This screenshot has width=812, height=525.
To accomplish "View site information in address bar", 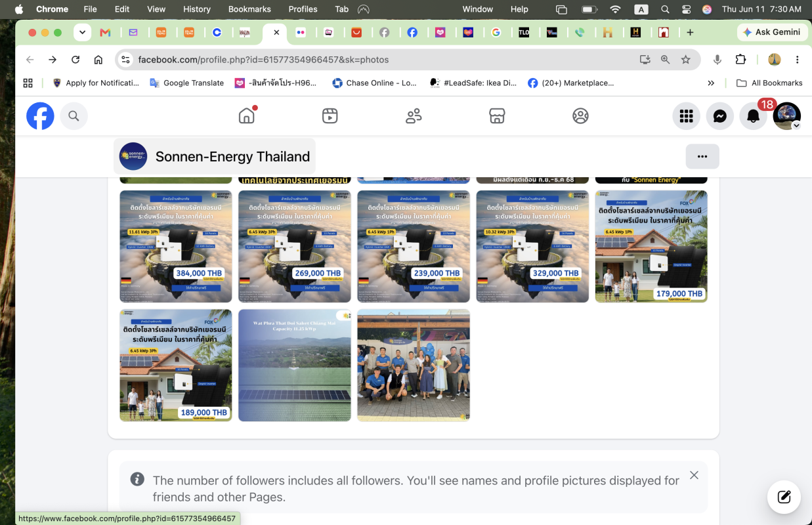I will (x=126, y=60).
